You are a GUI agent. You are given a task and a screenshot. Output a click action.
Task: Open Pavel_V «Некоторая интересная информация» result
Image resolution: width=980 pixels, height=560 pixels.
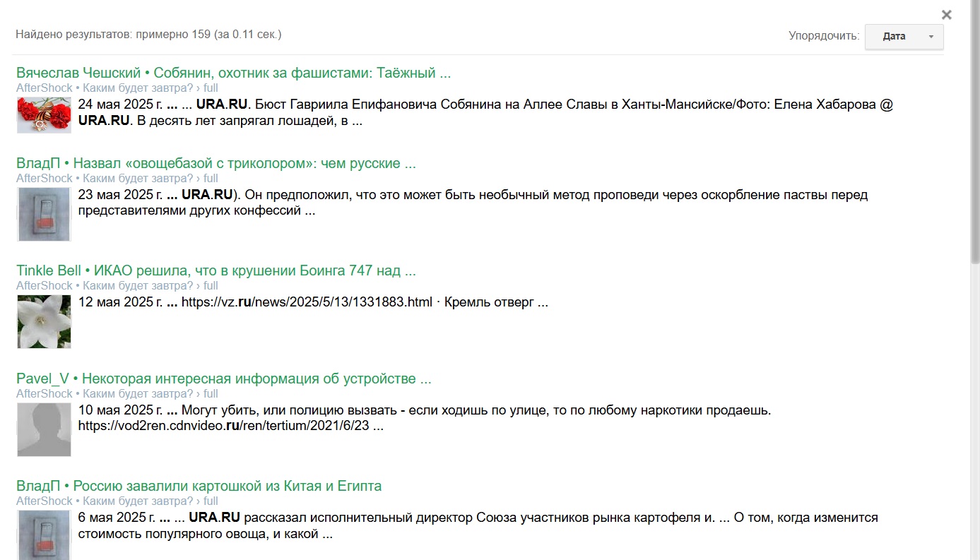point(223,379)
